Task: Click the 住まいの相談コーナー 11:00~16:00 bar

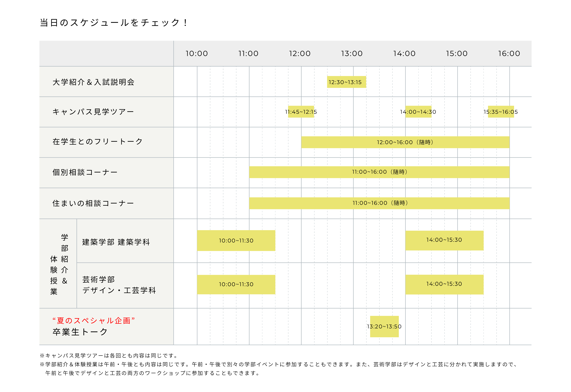Action: click(x=379, y=203)
